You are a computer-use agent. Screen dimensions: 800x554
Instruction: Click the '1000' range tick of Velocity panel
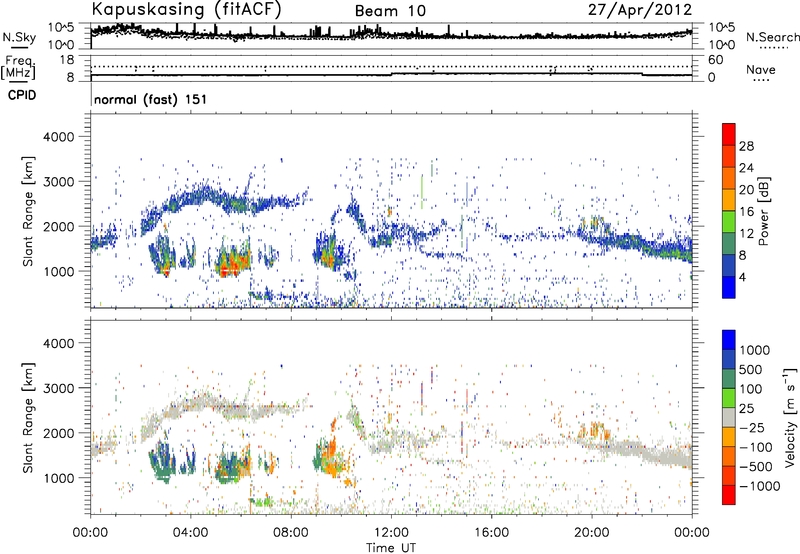pos(58,478)
